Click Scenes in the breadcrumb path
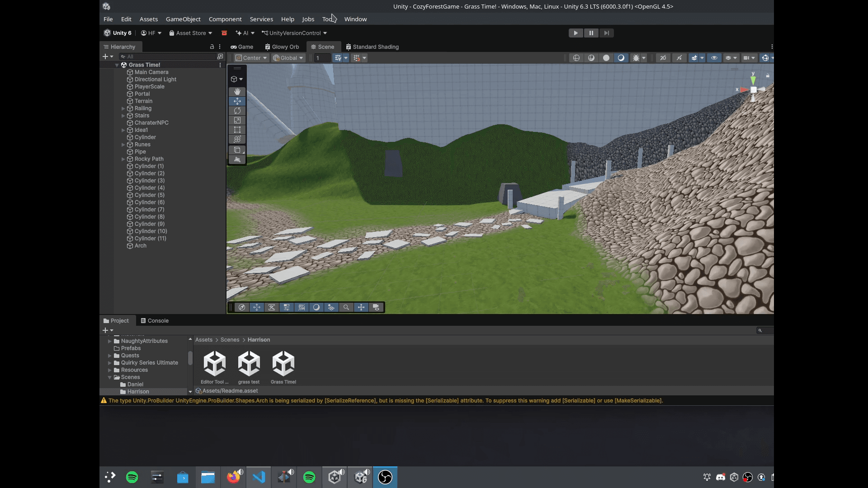The height and width of the screenshot is (488, 868). [230, 340]
